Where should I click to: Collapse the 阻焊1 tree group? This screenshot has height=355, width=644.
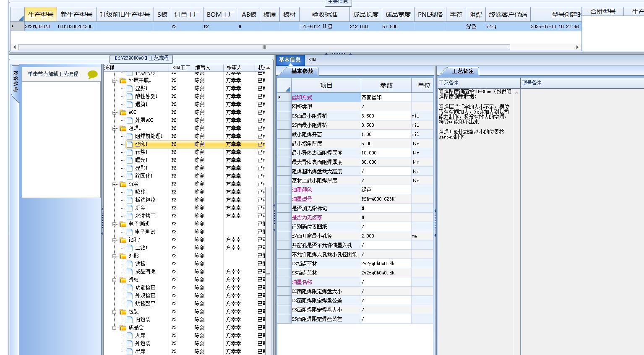point(115,128)
